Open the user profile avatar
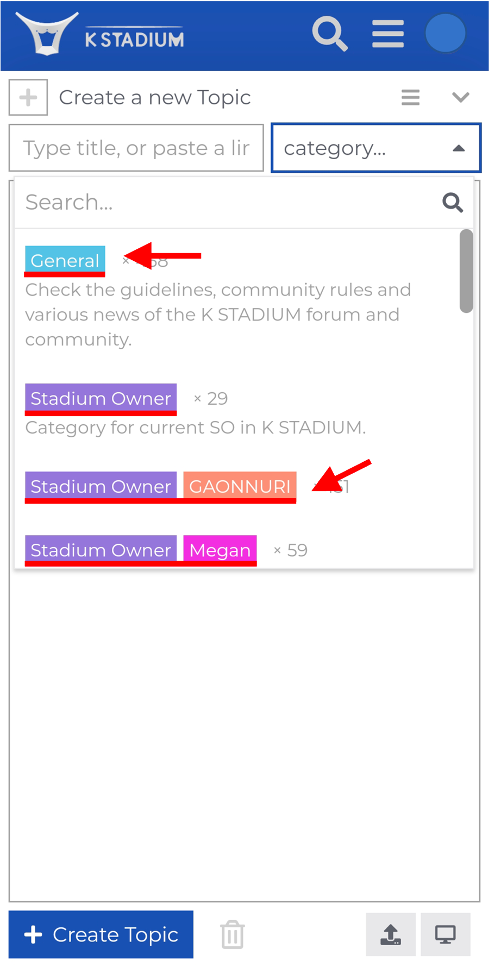Image resolution: width=489 pixels, height=980 pixels. tap(446, 34)
